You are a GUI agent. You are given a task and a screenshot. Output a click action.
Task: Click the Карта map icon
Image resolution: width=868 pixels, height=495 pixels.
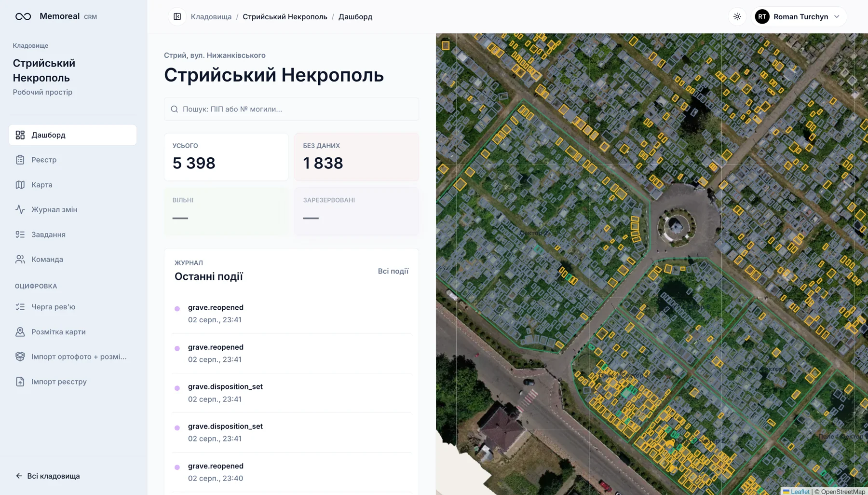pyautogui.click(x=20, y=185)
